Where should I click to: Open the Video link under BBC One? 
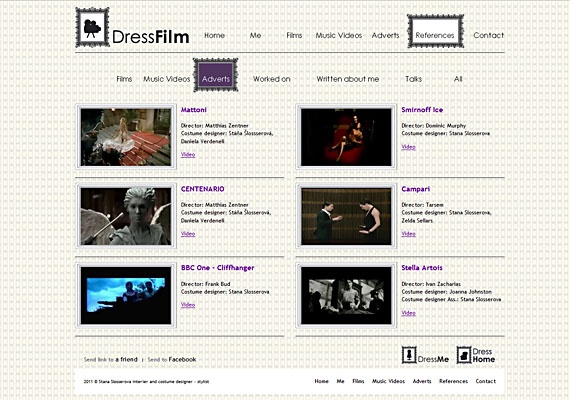pyautogui.click(x=188, y=305)
